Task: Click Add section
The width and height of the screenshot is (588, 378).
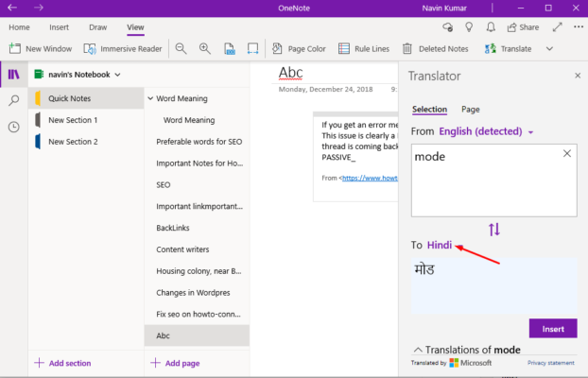Action: 62,363
